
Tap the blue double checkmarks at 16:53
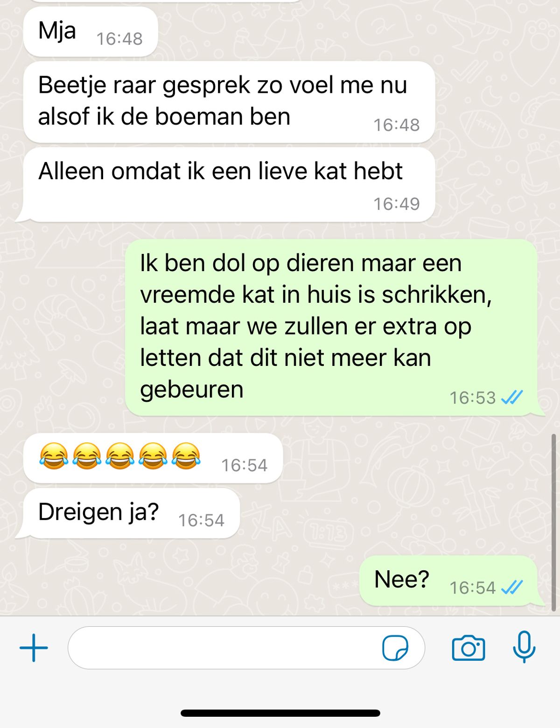pos(512,397)
